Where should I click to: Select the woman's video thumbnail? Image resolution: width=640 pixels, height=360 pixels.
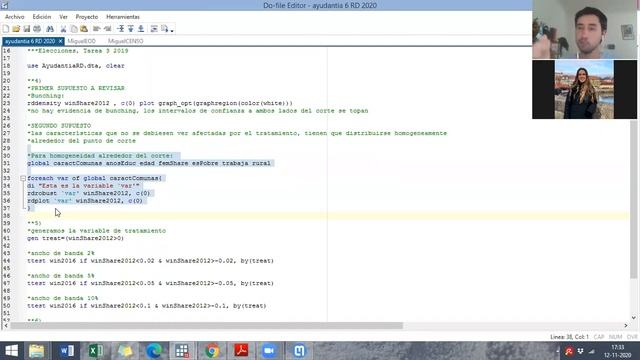(x=584, y=89)
